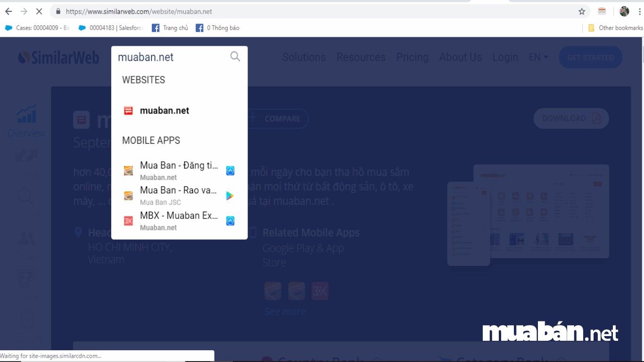The image size is (644, 362).
Task: Click the magnifier sidebar icon
Action: click(26, 198)
